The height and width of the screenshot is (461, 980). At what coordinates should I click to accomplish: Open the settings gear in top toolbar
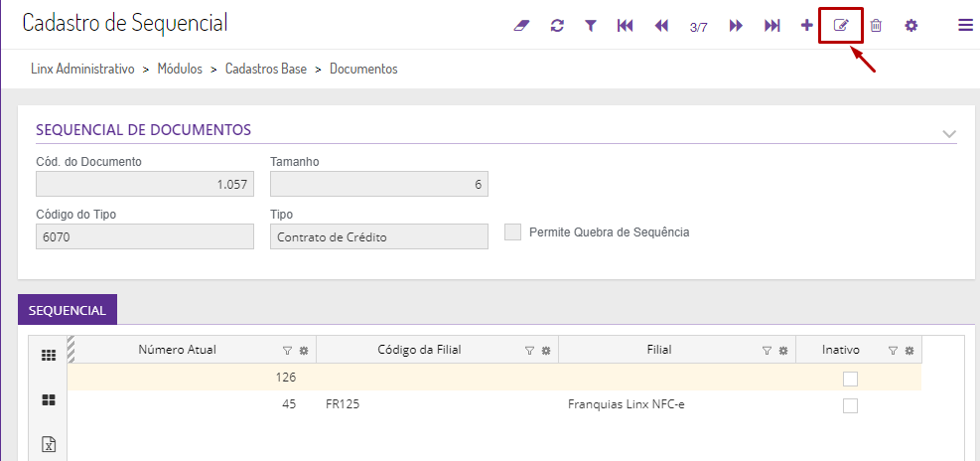pos(910,26)
